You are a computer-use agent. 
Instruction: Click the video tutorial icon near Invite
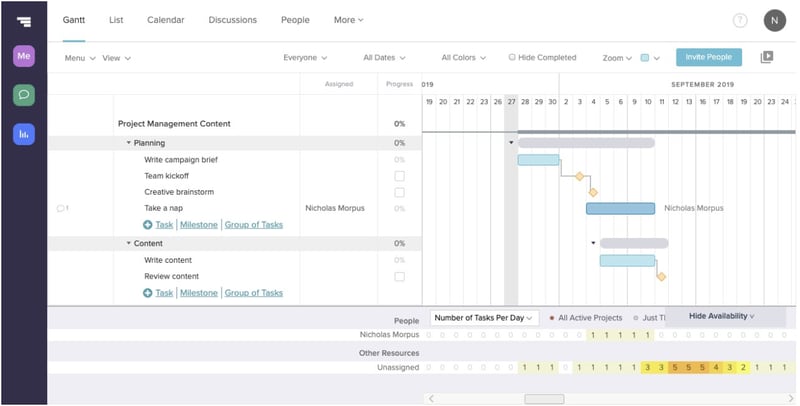click(767, 58)
